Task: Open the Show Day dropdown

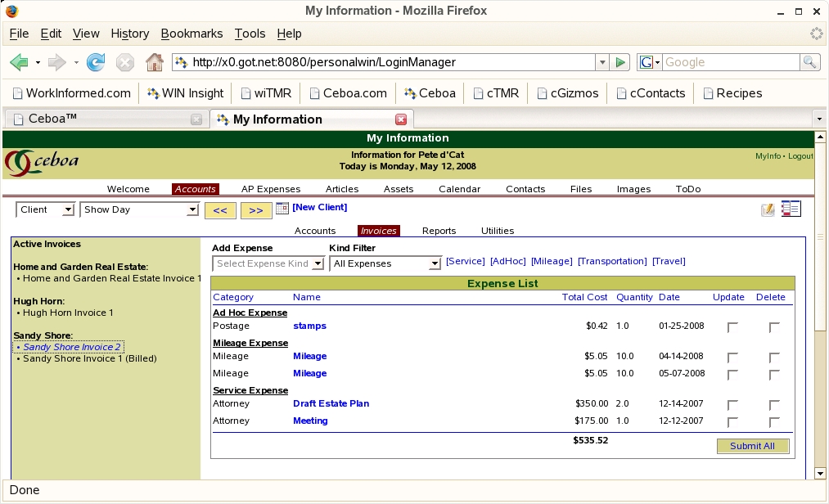Action: point(140,209)
